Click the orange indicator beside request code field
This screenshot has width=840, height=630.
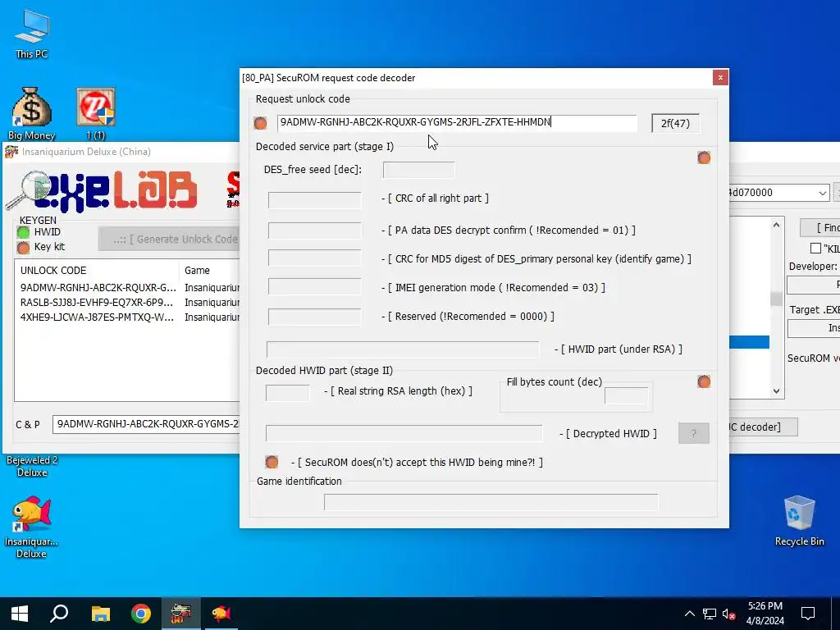pyautogui.click(x=260, y=123)
